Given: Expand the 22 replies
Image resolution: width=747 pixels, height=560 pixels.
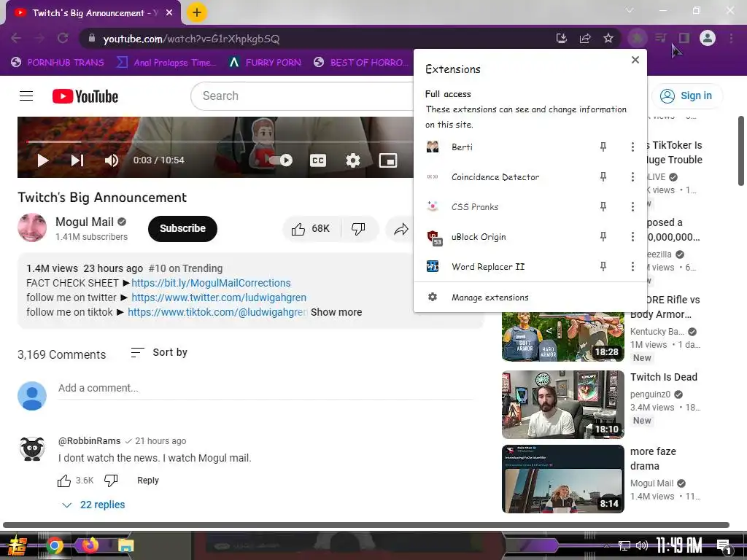Looking at the screenshot, I should coord(94,505).
